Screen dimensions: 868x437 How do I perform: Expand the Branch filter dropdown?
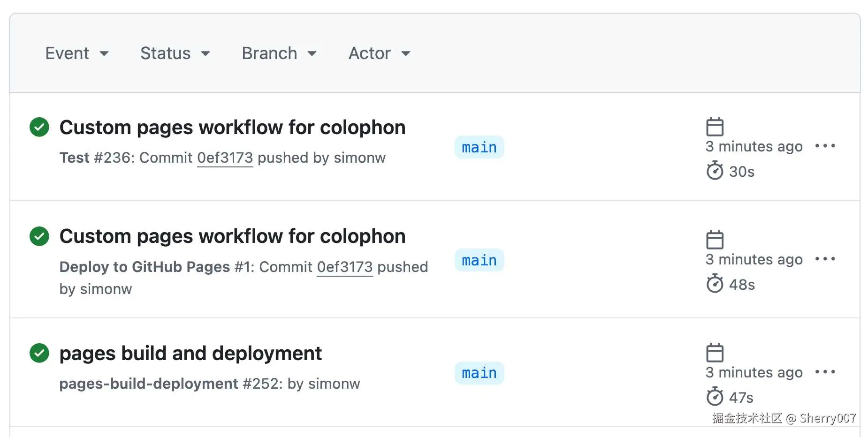point(279,53)
